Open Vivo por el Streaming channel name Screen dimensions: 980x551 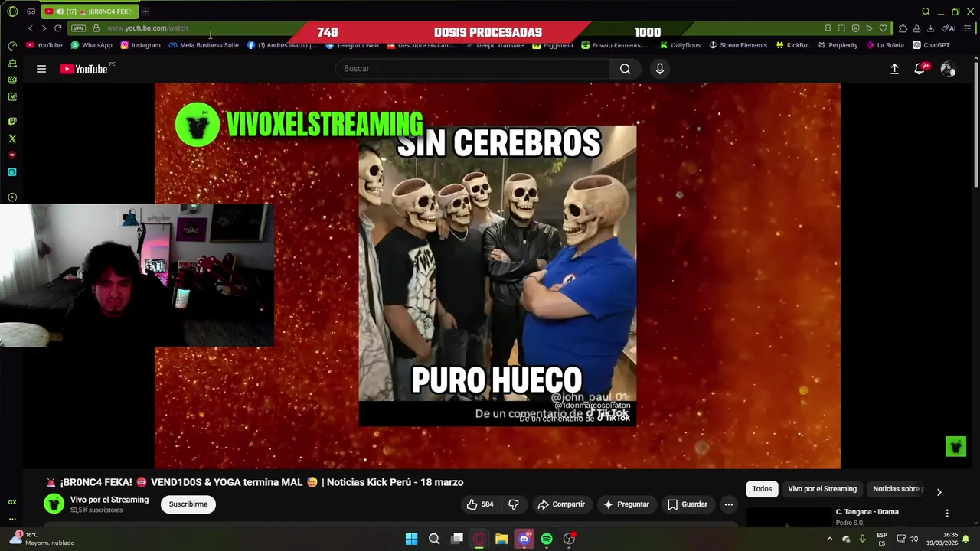[x=109, y=500]
